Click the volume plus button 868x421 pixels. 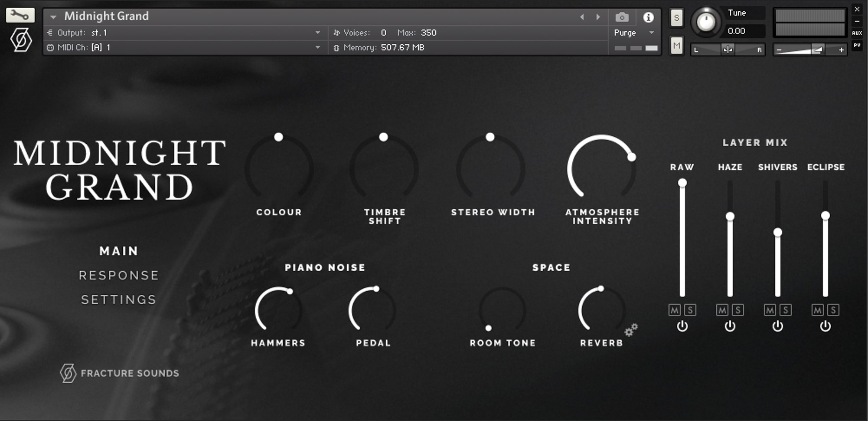point(841,50)
